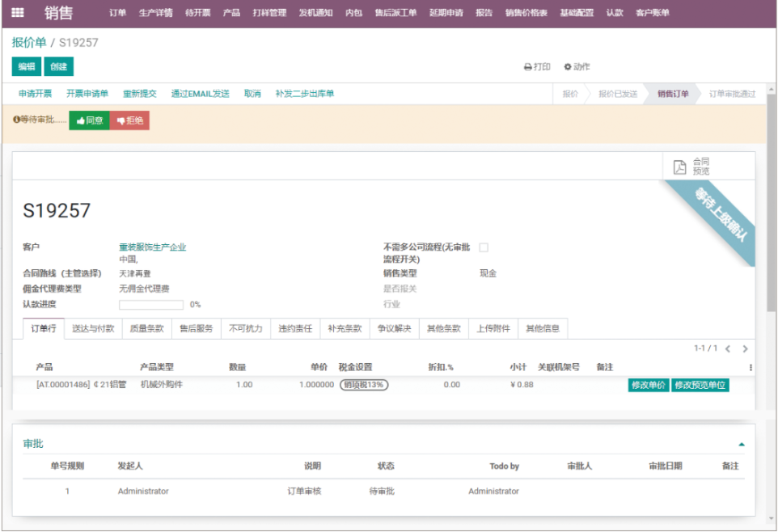Click the 编辑 button
This screenshot has height=532, width=778.
coord(26,67)
